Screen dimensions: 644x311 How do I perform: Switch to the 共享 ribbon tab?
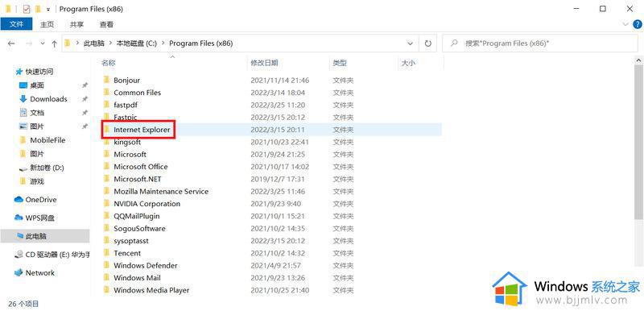point(76,24)
